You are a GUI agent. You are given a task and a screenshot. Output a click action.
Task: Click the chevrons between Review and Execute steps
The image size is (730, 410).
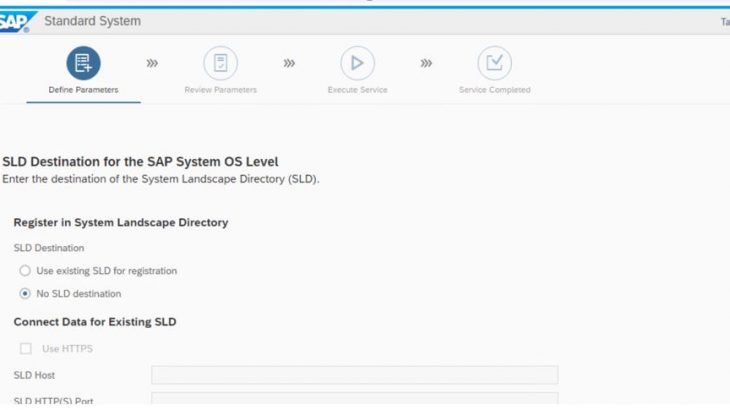tap(289, 64)
